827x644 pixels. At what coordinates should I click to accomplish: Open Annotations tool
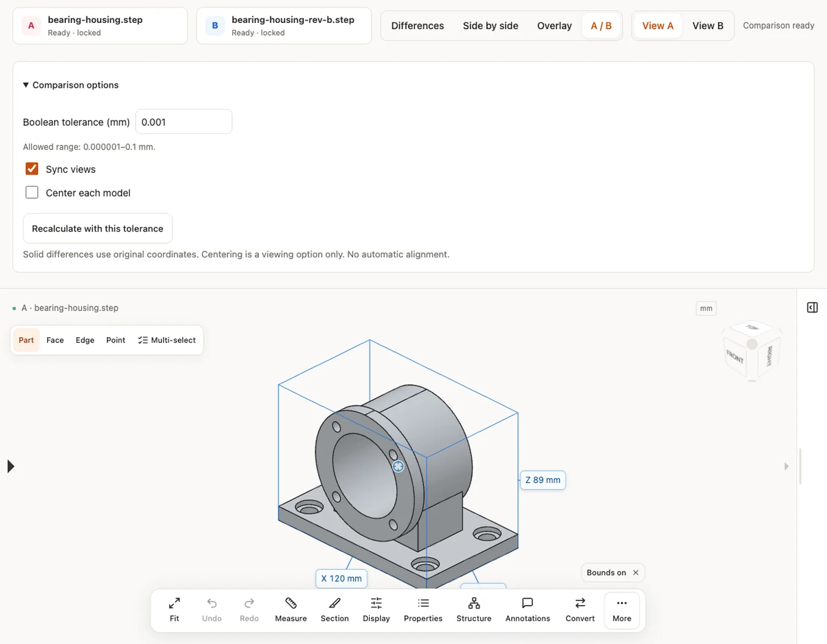tap(528, 610)
